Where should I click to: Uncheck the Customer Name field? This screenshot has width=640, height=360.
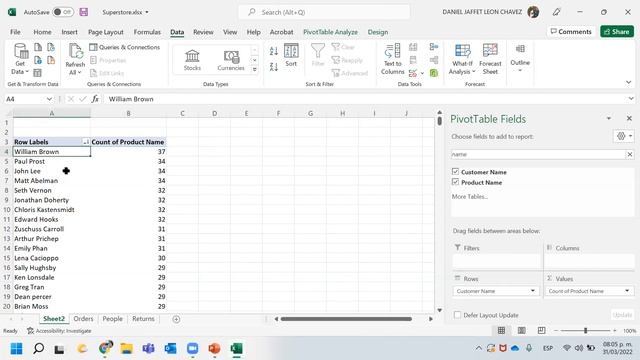(456, 171)
